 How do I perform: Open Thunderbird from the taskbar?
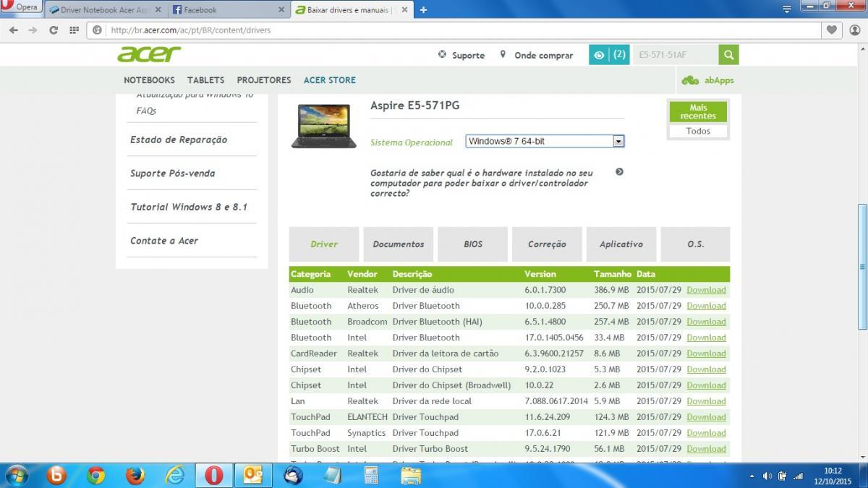[x=293, y=475]
